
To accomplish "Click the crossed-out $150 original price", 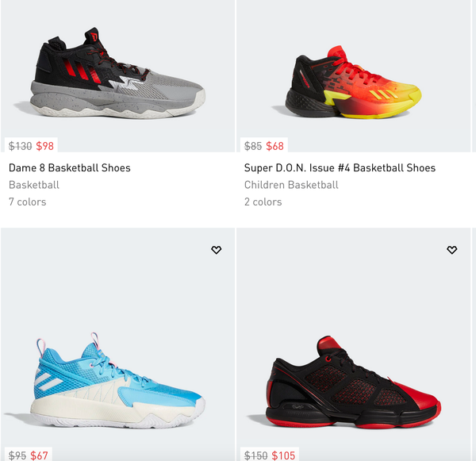I will [x=256, y=455].
